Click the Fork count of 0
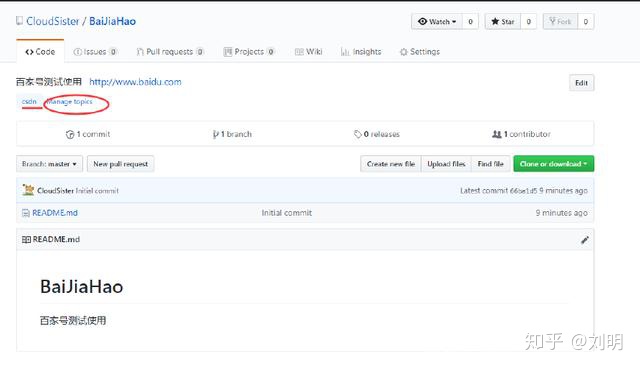 [586, 22]
